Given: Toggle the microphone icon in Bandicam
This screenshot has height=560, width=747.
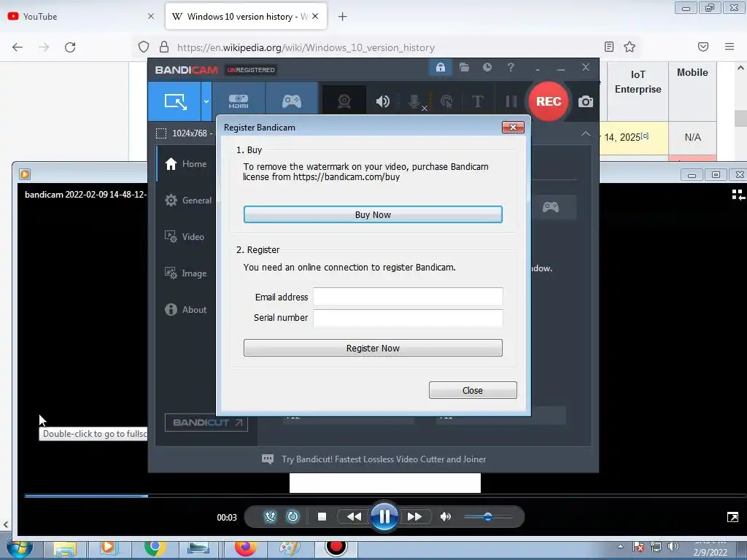Looking at the screenshot, I should pyautogui.click(x=414, y=101).
